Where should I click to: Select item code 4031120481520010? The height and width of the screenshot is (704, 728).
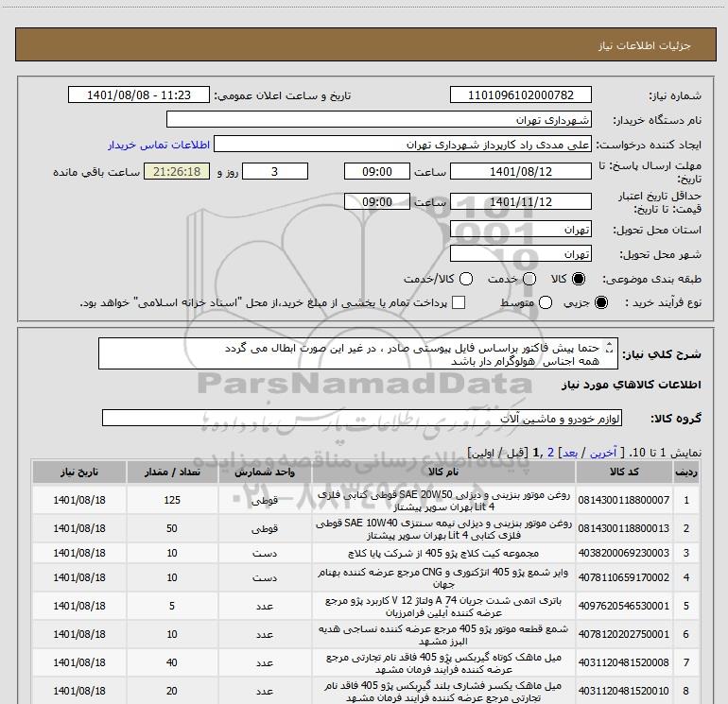click(x=624, y=691)
